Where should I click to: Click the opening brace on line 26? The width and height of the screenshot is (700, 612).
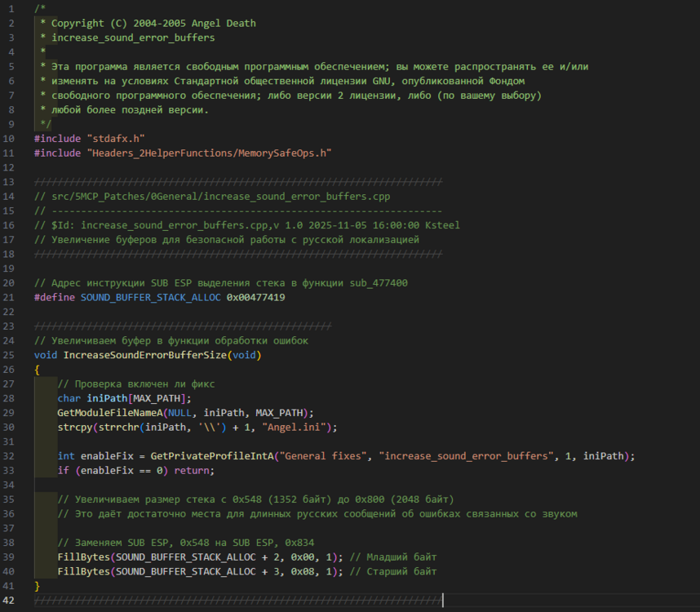[x=38, y=370]
